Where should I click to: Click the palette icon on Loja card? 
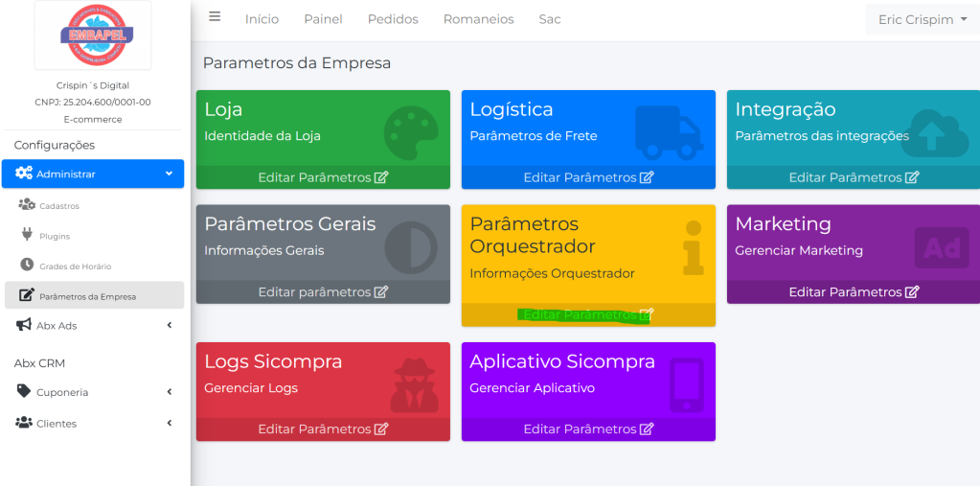click(x=410, y=132)
